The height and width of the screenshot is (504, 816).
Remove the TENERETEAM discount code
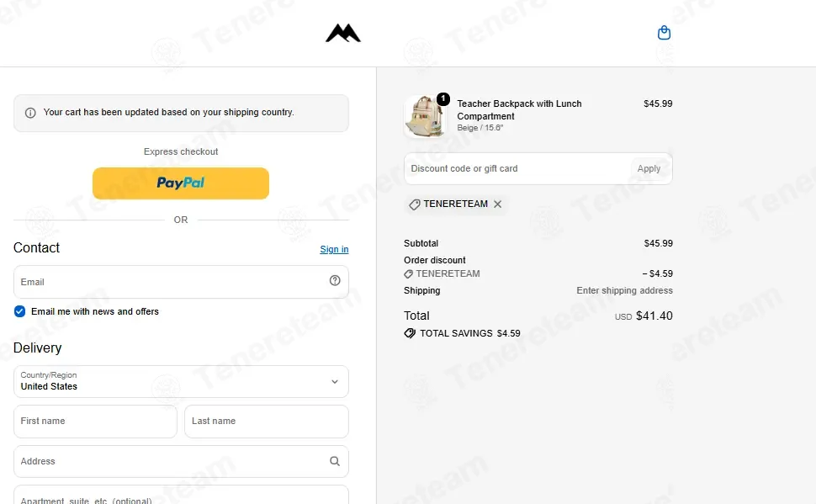(x=497, y=204)
